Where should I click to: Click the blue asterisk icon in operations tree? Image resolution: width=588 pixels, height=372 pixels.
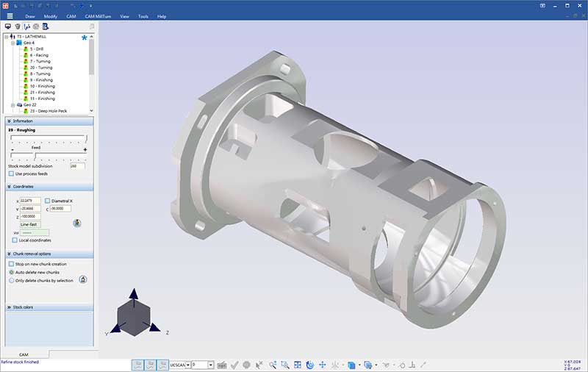(x=85, y=37)
